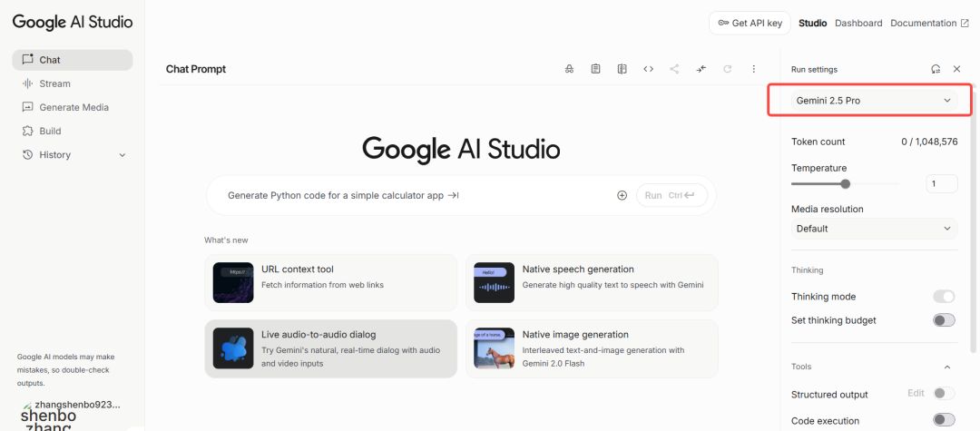This screenshot has width=980, height=431.
Task: Click the Build puzzle icon in sidebar
Action: (x=27, y=132)
